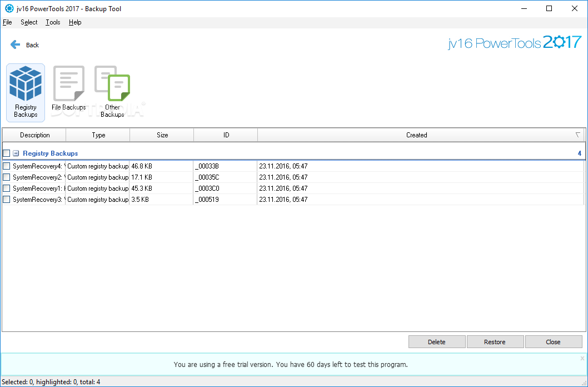Maximize the Backup Tool window
Image resolution: width=588 pixels, height=387 pixels.
point(549,8)
